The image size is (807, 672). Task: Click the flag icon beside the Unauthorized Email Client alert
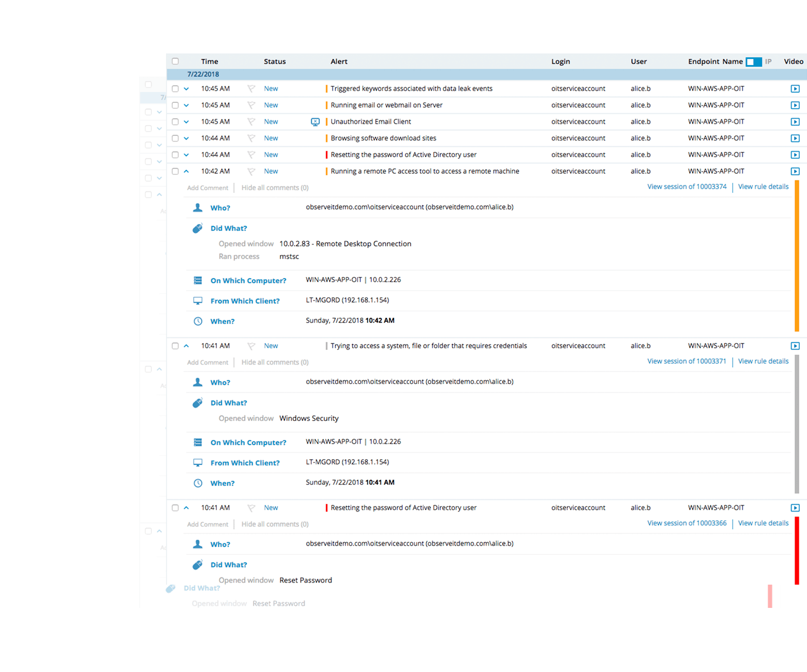click(x=251, y=121)
